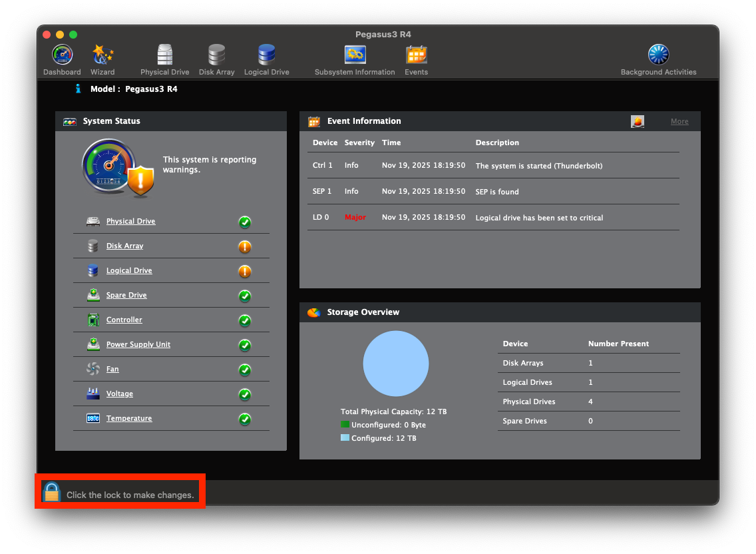Viewport: 756px width, 554px height.
Task: Click the Fan green check status icon
Action: pos(245,370)
